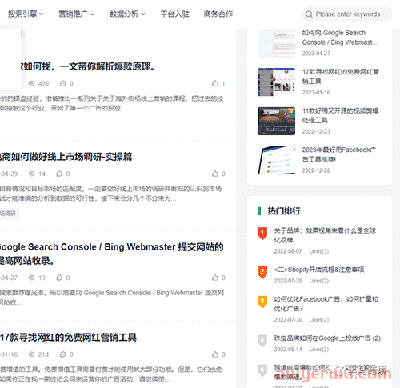
Task: Open '17款寻找网红的免费网红营销工具' main article
Action: [68, 338]
